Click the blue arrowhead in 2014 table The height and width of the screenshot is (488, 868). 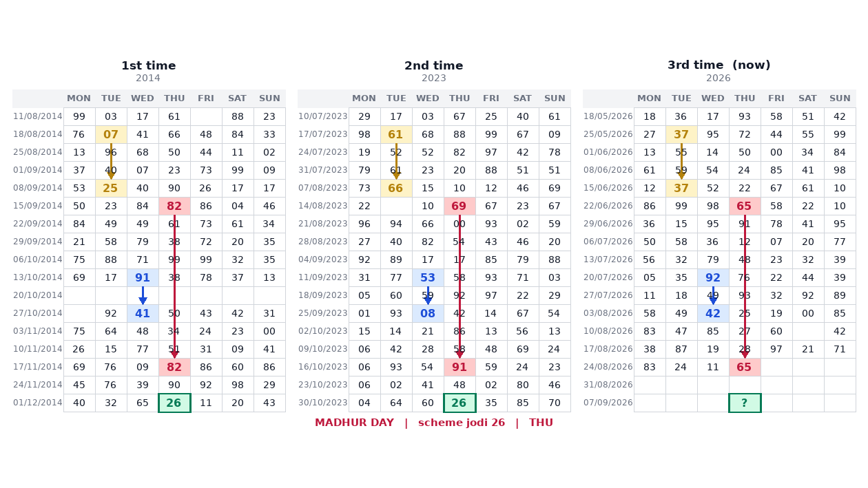(143, 301)
